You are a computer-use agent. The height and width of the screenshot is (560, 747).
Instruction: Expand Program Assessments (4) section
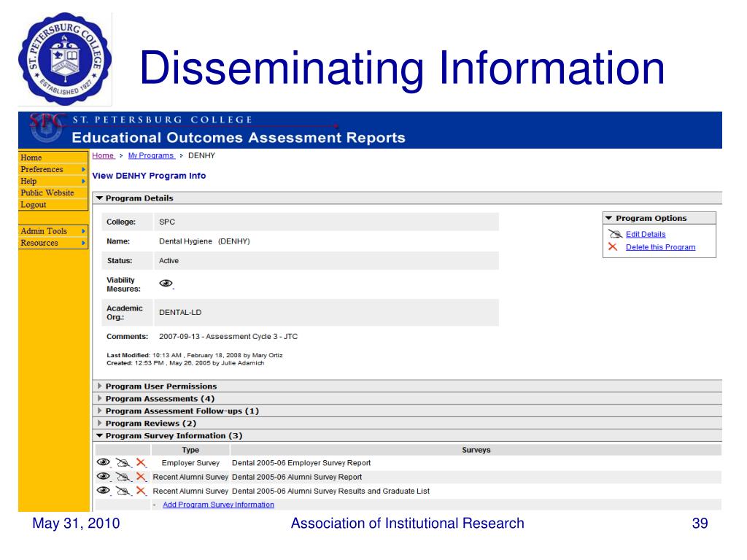[99, 399]
